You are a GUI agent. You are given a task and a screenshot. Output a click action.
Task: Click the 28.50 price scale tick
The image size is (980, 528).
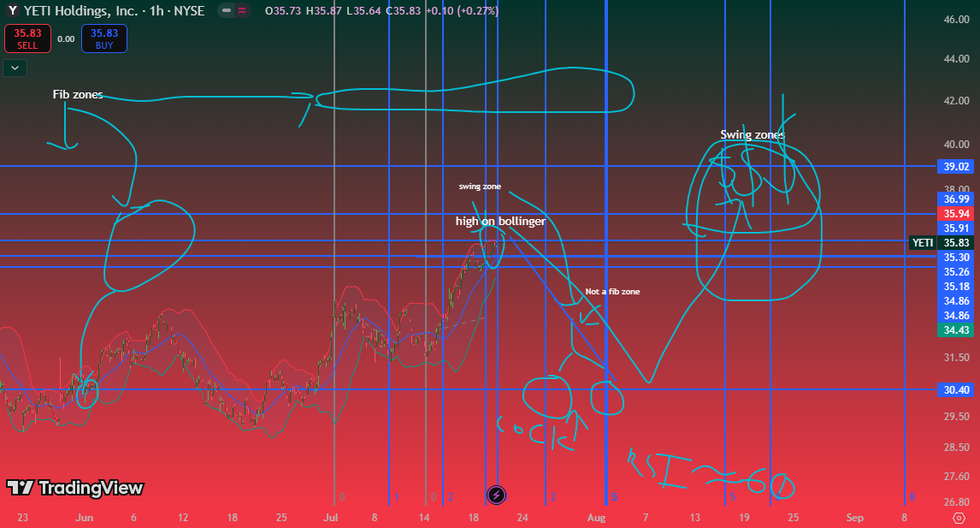pos(956,448)
